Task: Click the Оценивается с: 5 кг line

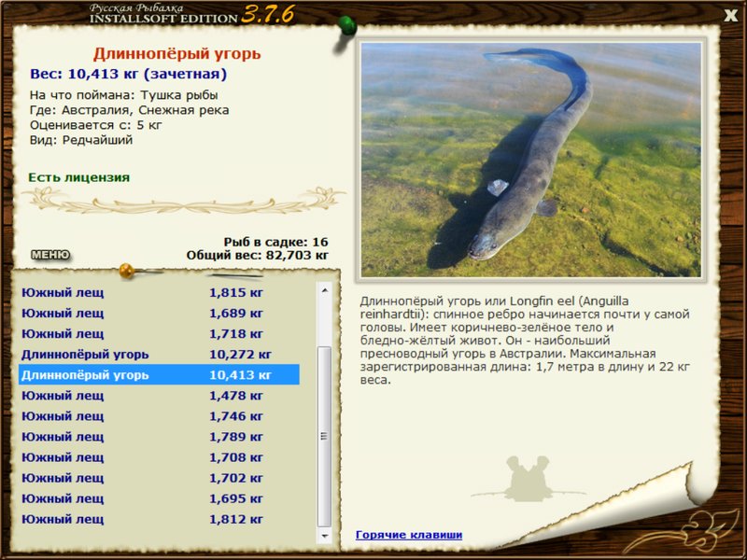Action: (x=96, y=125)
